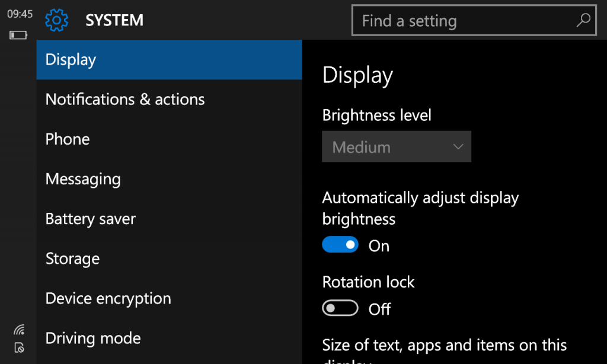607x364 pixels.
Task: Select Battery saver in the sidebar
Action: click(169, 219)
